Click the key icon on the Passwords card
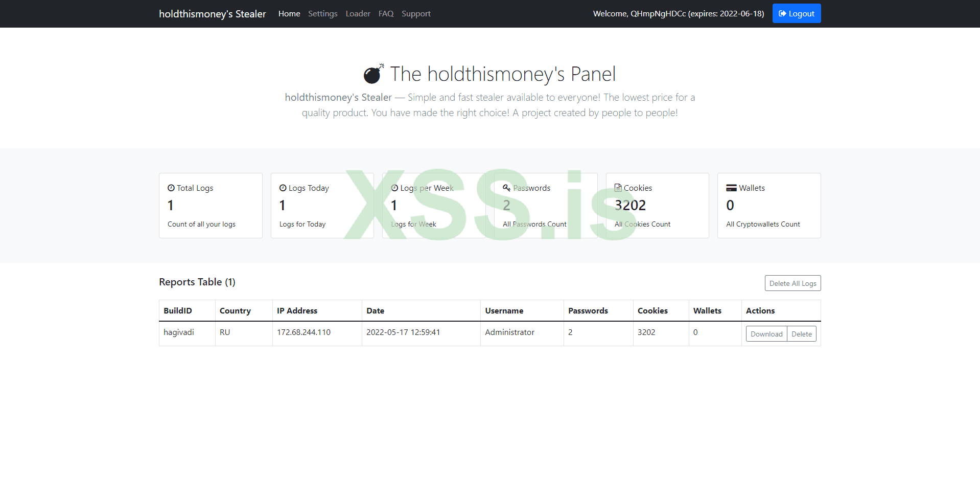This screenshot has width=980, height=493. [x=507, y=188]
